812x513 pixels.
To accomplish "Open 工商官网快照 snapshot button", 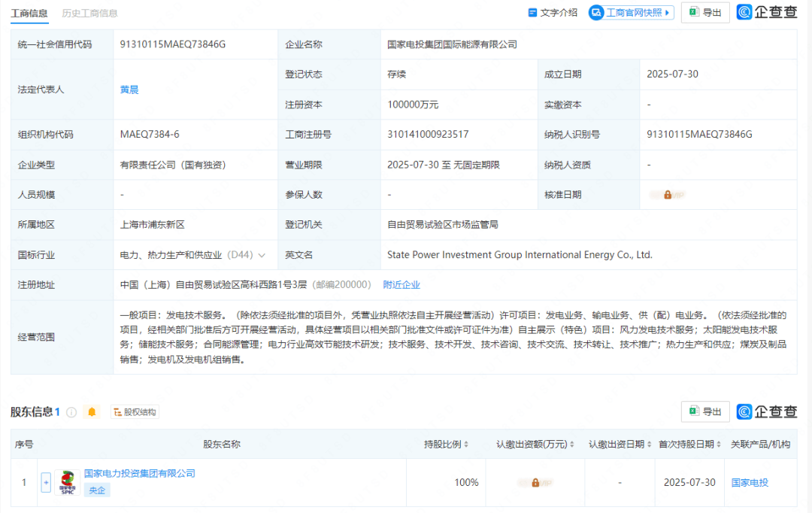I will coord(632,13).
